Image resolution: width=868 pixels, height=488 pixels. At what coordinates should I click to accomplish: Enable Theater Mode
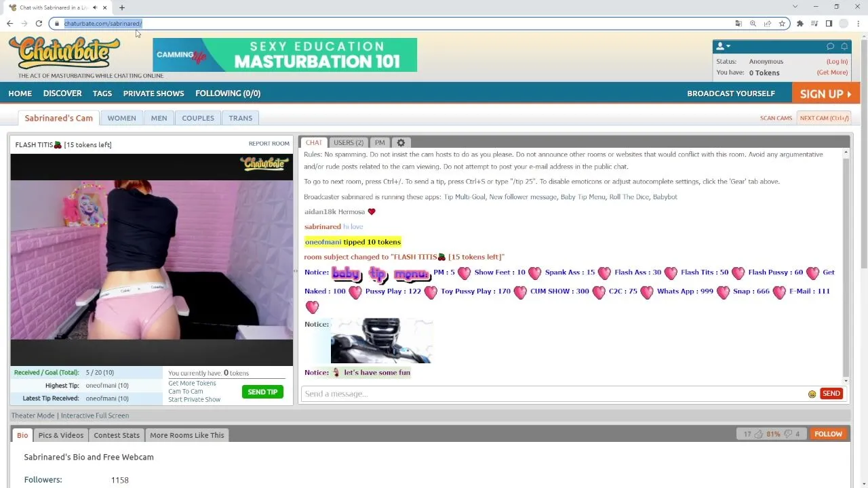point(33,415)
